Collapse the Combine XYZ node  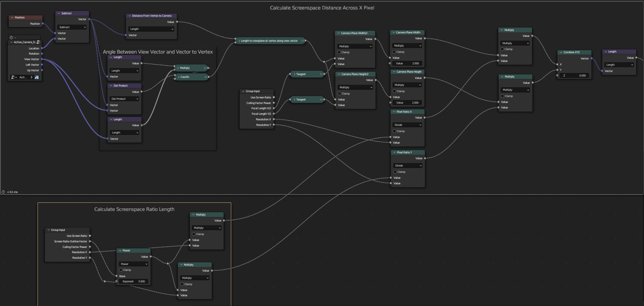pos(561,52)
